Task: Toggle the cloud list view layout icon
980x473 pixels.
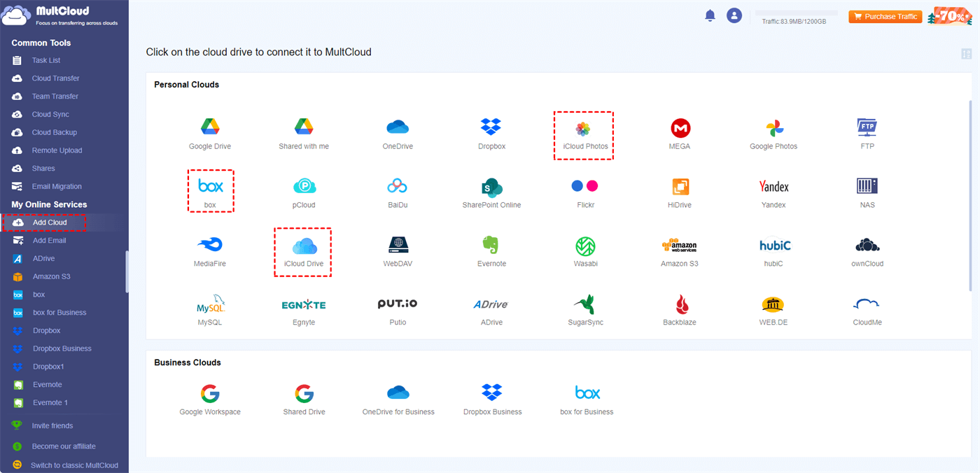Action: click(x=967, y=54)
